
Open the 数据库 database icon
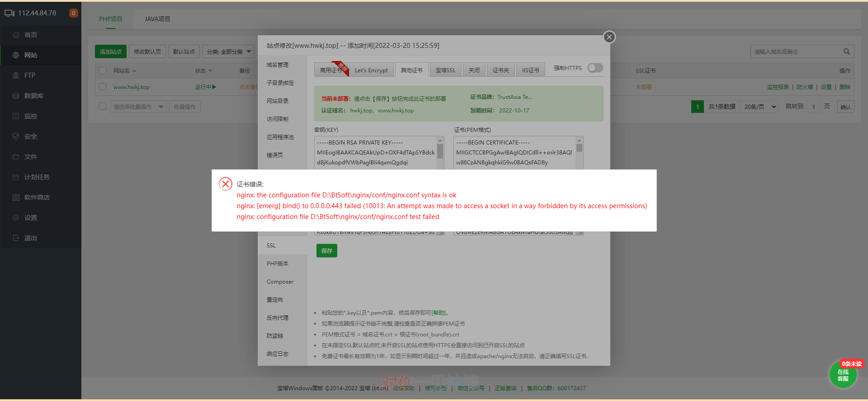click(x=16, y=96)
